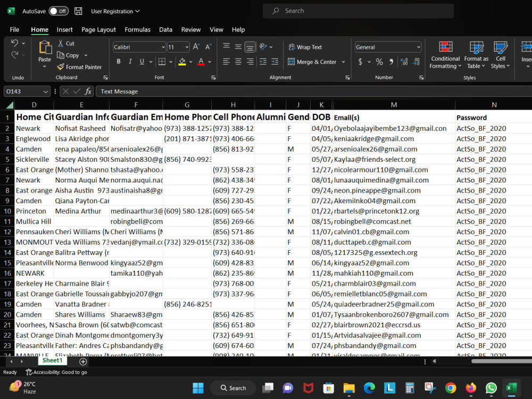Apply Comma Style
Image resolution: width=532 pixels, height=399 pixels.
(x=391, y=62)
